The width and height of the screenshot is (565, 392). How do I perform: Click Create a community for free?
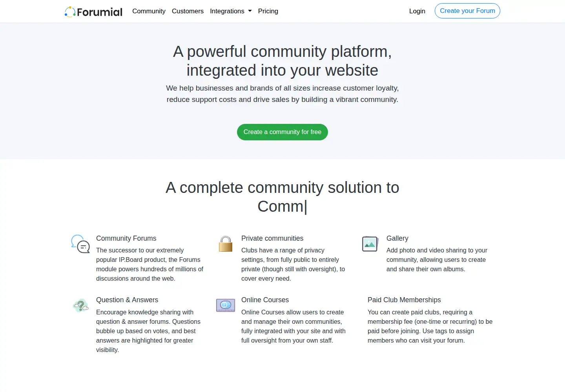[x=282, y=132]
